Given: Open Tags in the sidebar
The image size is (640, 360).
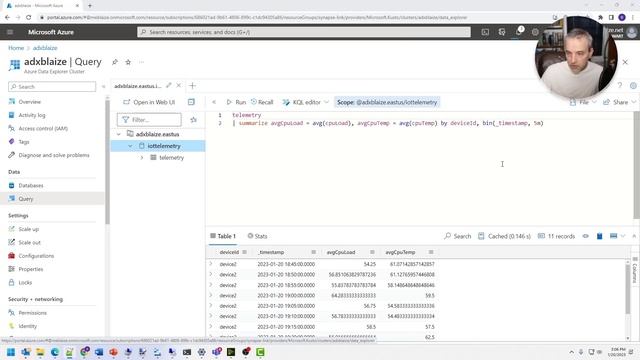Looking at the screenshot, I should click(24, 142).
